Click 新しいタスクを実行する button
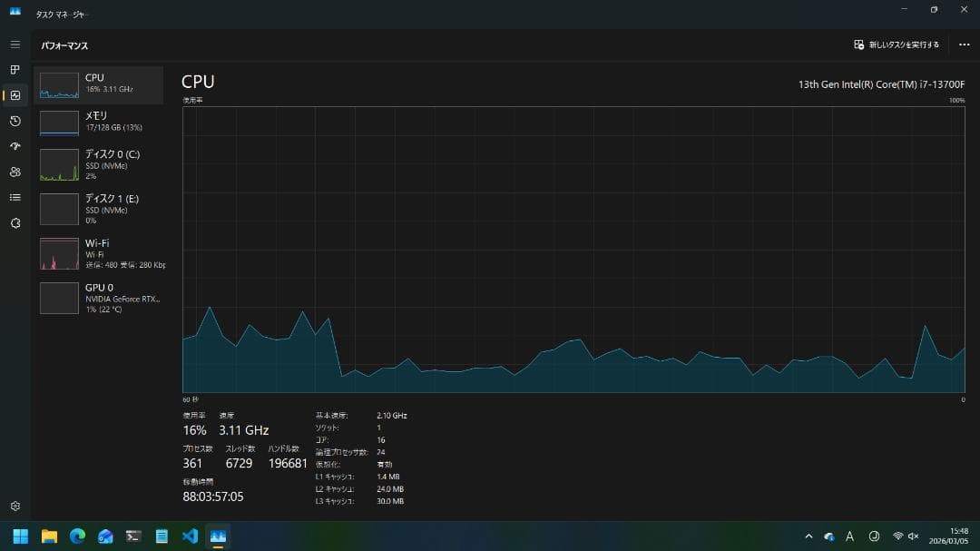 (897, 44)
